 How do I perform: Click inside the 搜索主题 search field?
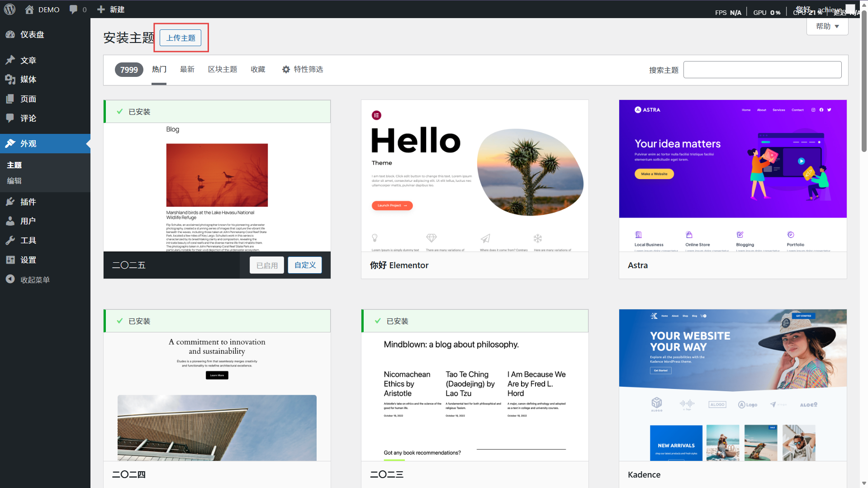click(762, 69)
